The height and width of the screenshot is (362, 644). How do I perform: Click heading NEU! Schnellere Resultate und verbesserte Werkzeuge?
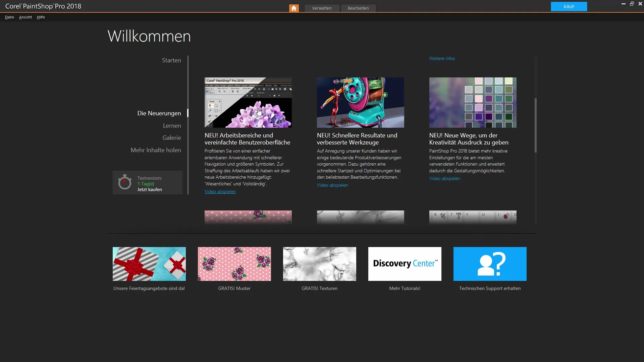pyautogui.click(x=357, y=139)
